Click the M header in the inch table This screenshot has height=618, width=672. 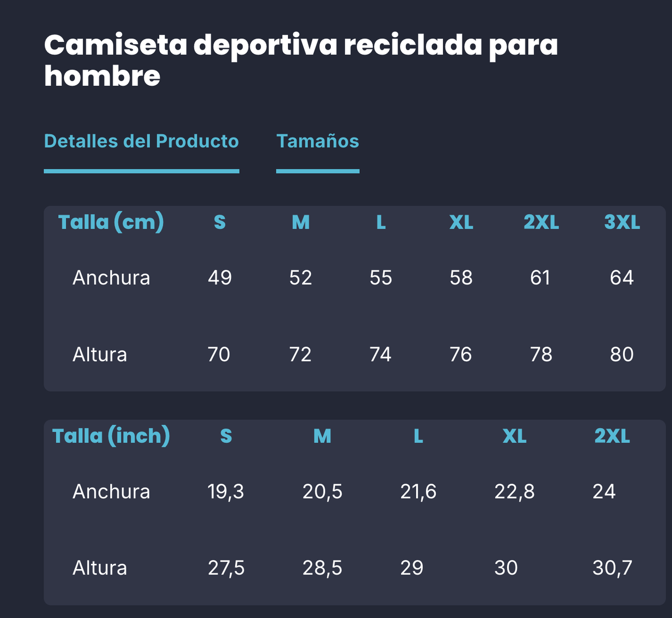(x=322, y=436)
